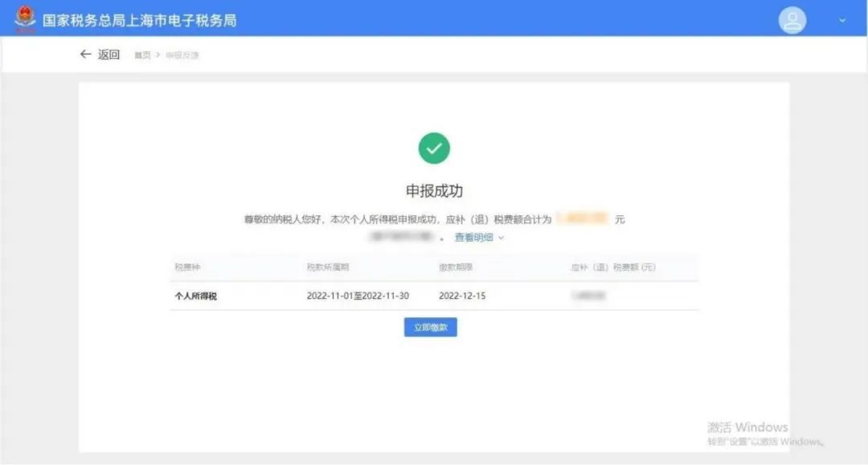Click the down arrow after 查看明细
868x465 pixels.
click(x=501, y=238)
